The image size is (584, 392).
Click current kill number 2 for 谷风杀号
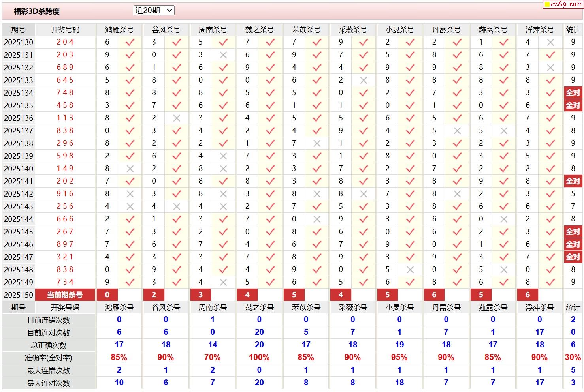click(154, 295)
